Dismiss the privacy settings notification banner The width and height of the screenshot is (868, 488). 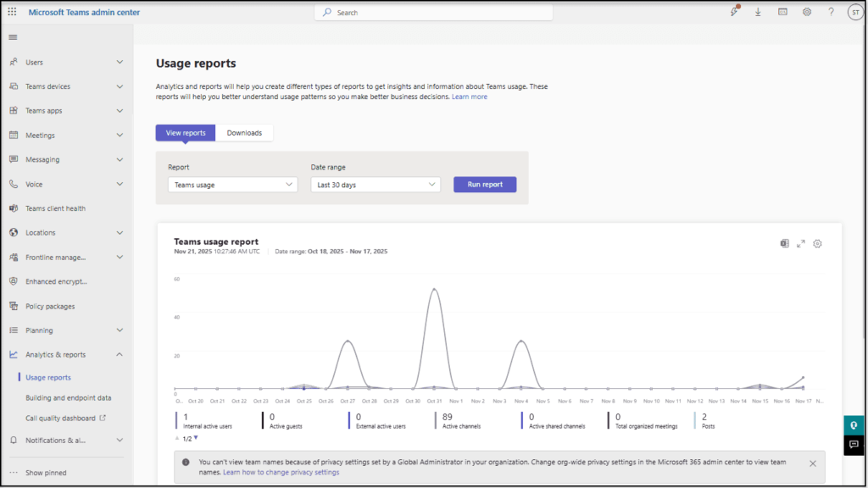pos(812,463)
